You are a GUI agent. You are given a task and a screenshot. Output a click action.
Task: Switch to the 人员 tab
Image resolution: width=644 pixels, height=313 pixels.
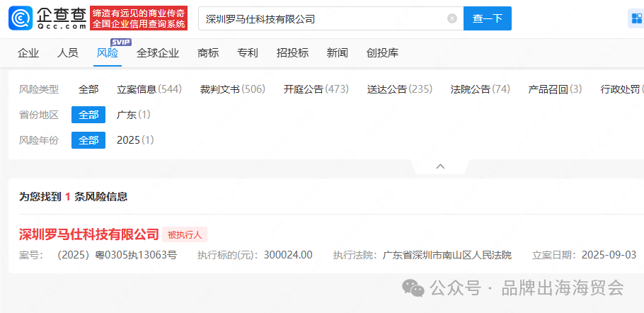click(x=68, y=53)
